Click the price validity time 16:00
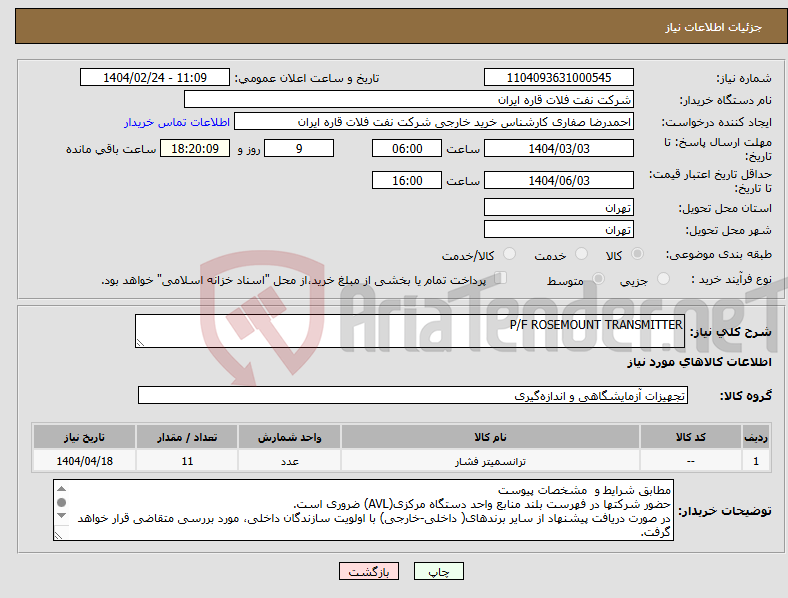The width and height of the screenshot is (788, 598). pos(407,180)
